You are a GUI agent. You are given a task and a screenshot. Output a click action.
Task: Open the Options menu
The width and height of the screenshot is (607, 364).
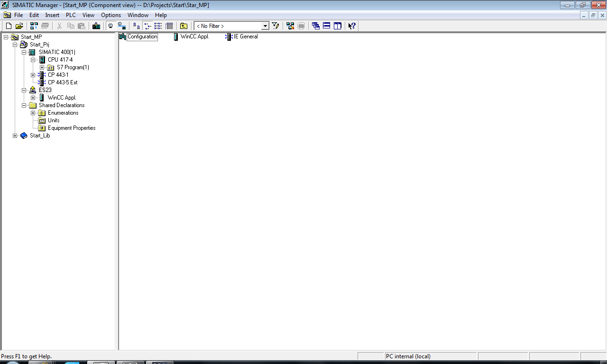(111, 15)
